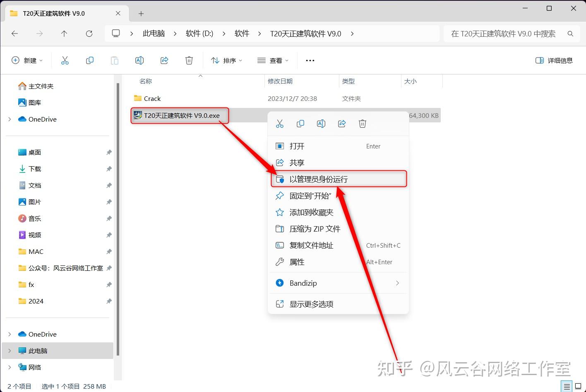Click the search magnifier icon
This screenshot has width=586, height=392.
click(x=570, y=33)
